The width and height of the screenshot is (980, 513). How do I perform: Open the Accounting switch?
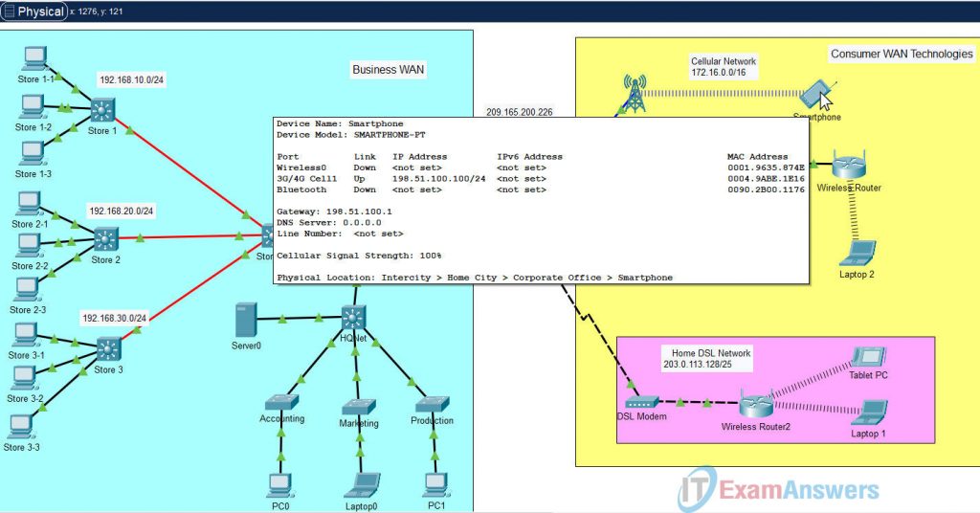[281, 402]
